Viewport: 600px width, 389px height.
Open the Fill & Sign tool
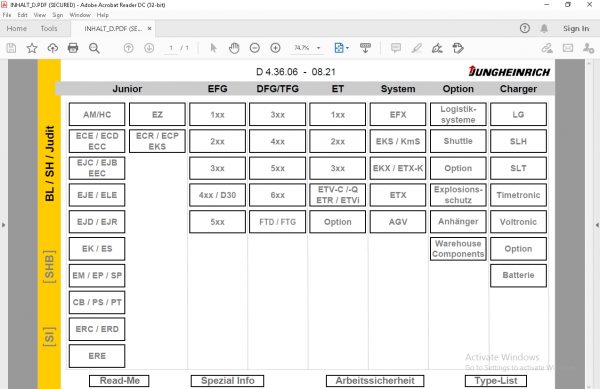(437, 48)
